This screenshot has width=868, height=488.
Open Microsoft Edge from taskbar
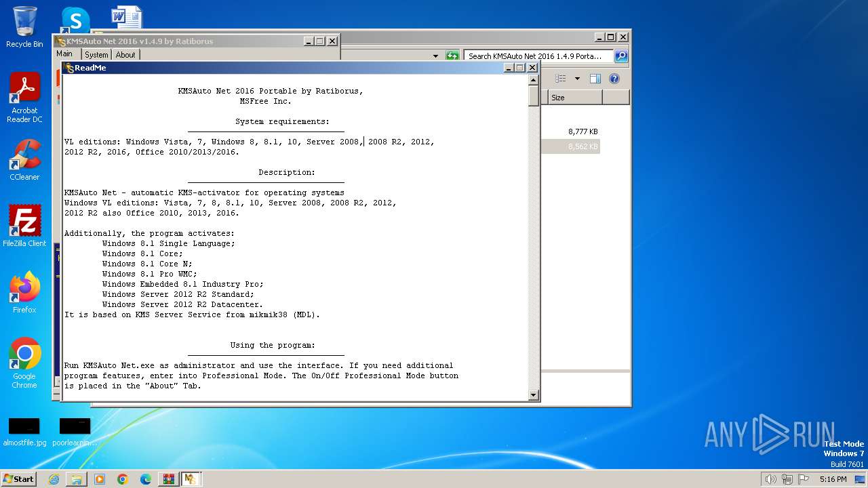coord(146,479)
